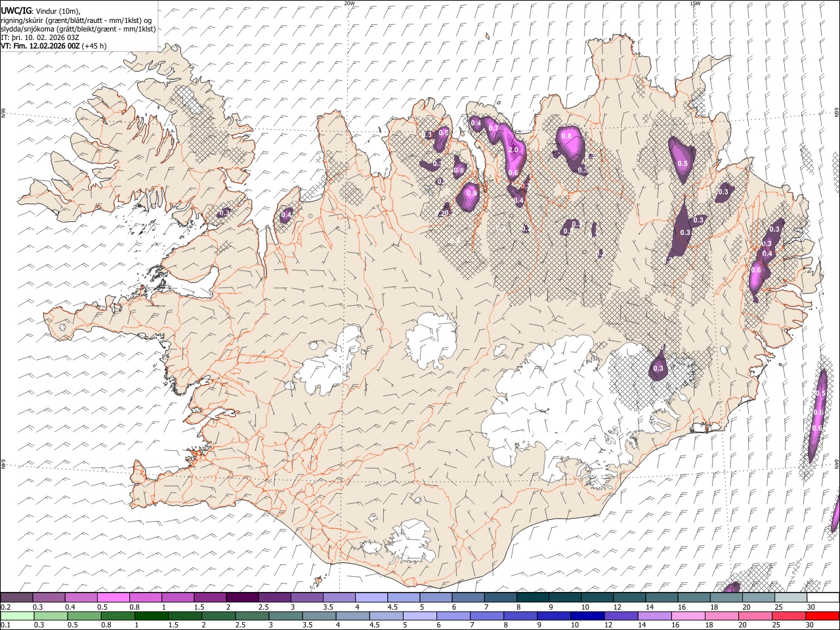840x630 pixels.
Task: Pick the dusky purple 0.2 legend swatch
Action: pos(16,598)
